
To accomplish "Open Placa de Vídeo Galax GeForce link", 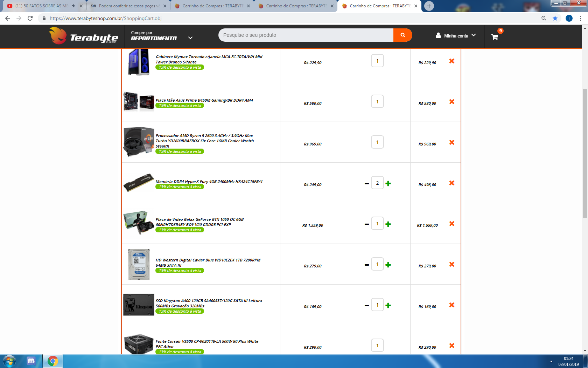I will (x=199, y=222).
